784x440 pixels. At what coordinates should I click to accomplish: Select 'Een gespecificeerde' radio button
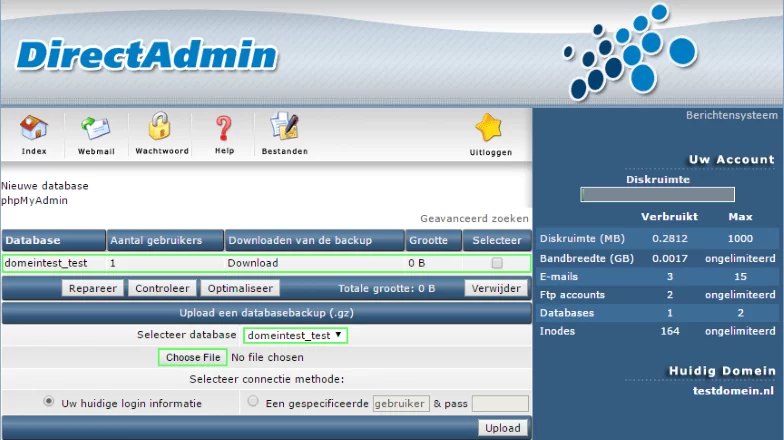click(x=253, y=401)
